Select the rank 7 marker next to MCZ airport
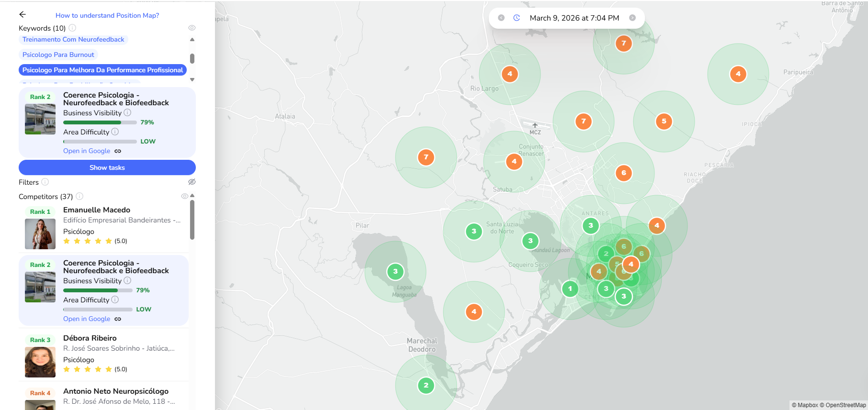 [583, 121]
